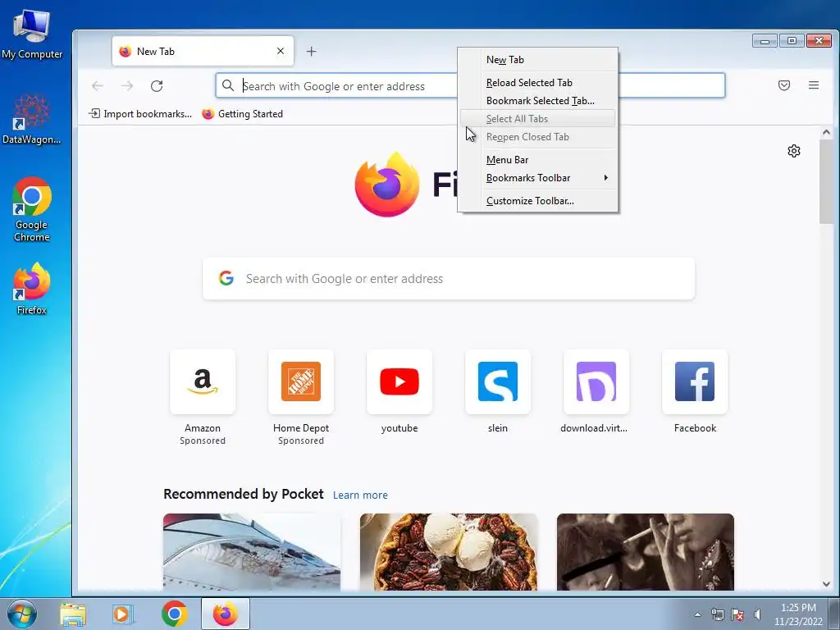Open a new tab with plus icon
840x630 pixels.
[311, 52]
